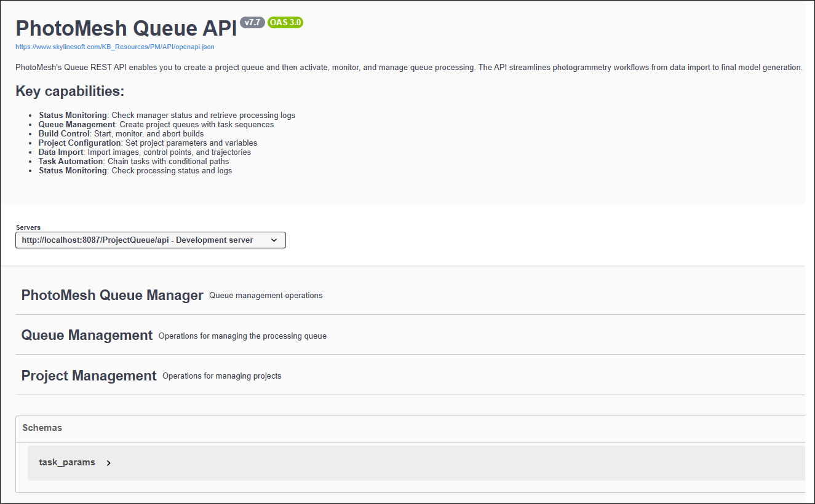This screenshot has height=504, width=815.
Task: Click the disclosure arrow next to task_params
Action: pos(108,463)
